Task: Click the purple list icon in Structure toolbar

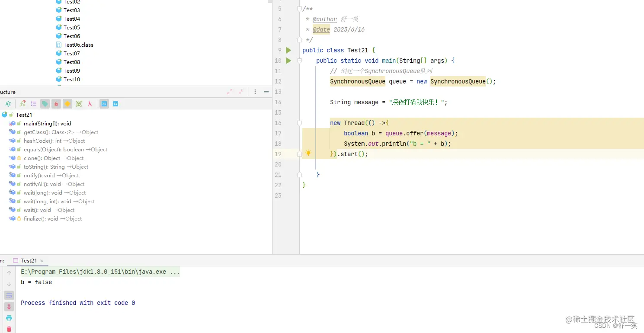Action: click(34, 104)
